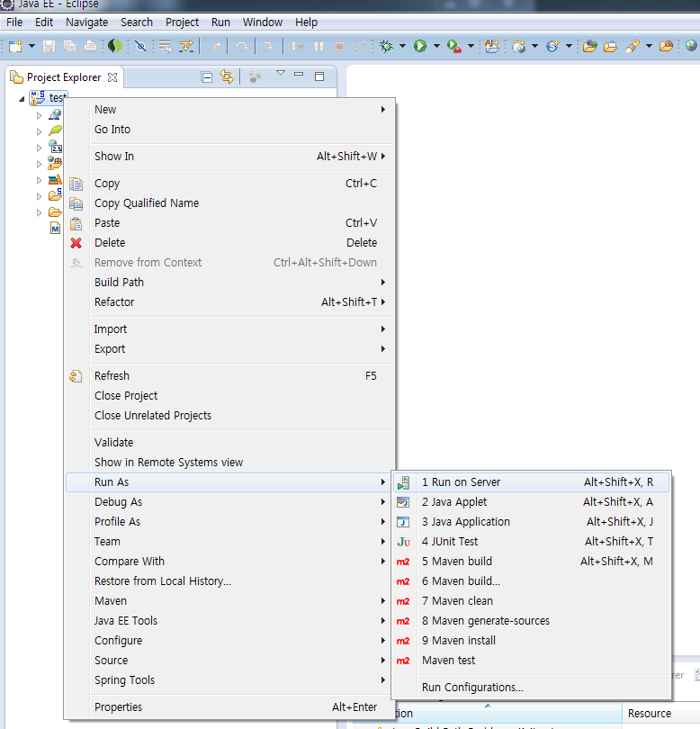
Task: Select the test project in tree
Action: tap(49, 98)
